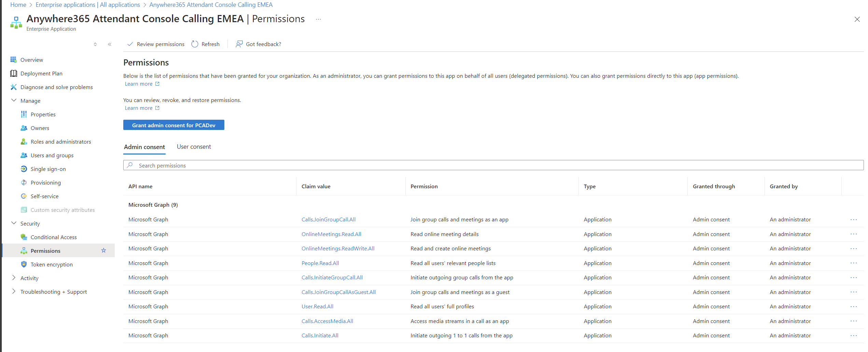Open more options for User.Read.All row
The image size is (868, 352).
coord(853,307)
